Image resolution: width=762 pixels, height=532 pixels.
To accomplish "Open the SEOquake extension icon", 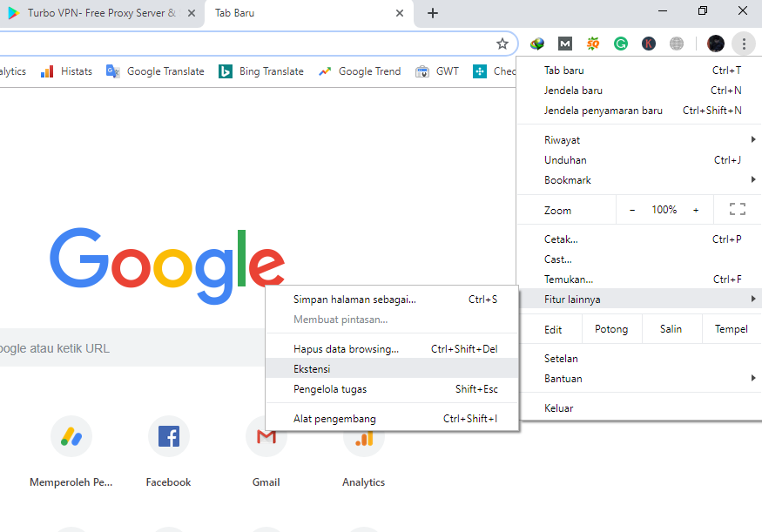I will 593,44.
